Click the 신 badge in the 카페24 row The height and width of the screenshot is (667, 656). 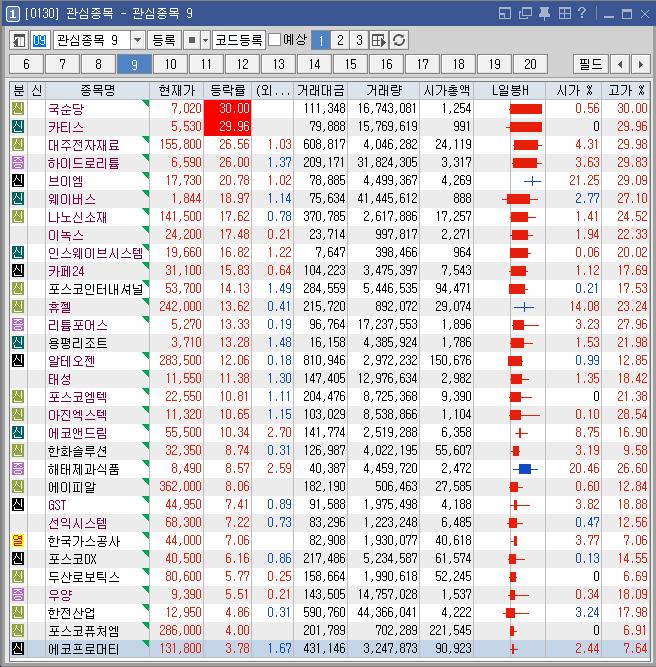[17, 271]
